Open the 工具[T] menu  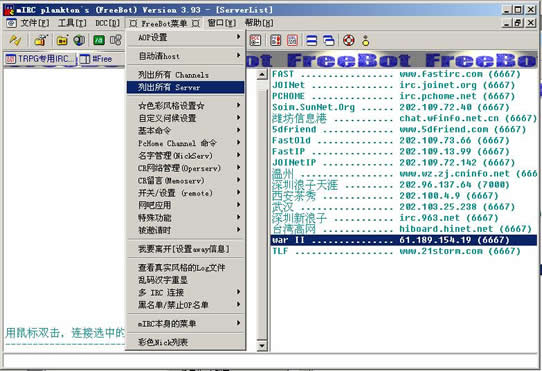72,23
